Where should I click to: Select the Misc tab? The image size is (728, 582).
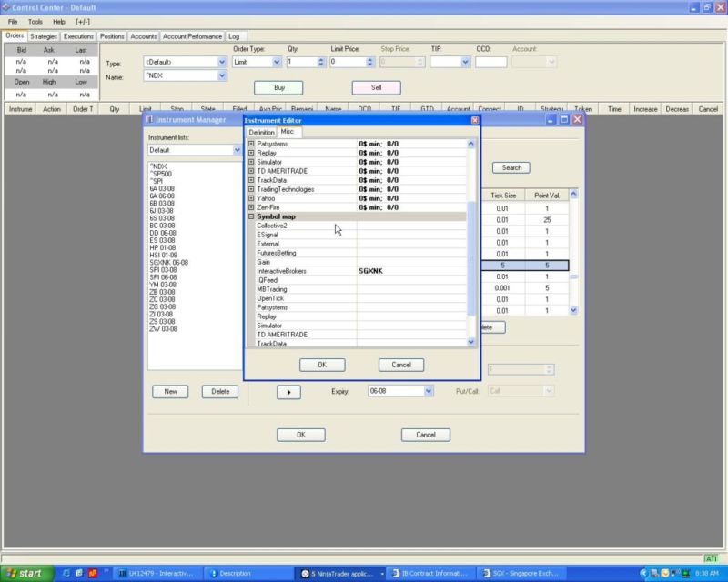pyautogui.click(x=288, y=132)
